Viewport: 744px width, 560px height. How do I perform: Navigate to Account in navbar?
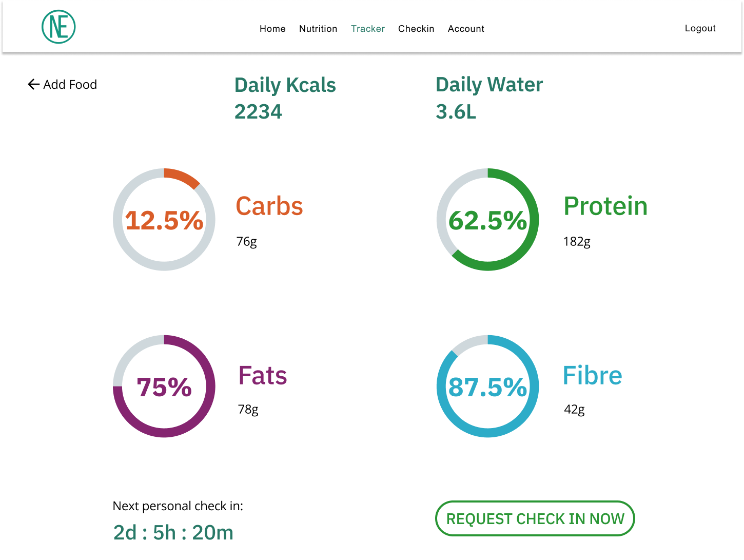pos(466,29)
